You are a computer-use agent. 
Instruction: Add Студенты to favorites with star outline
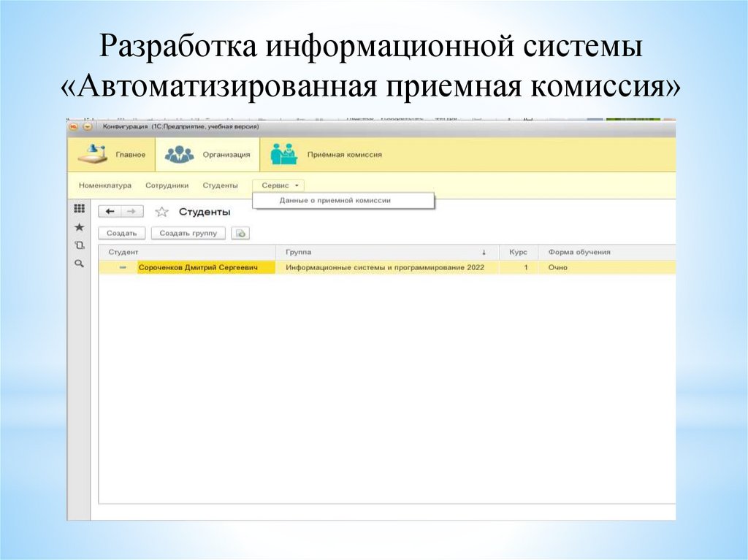point(161,212)
